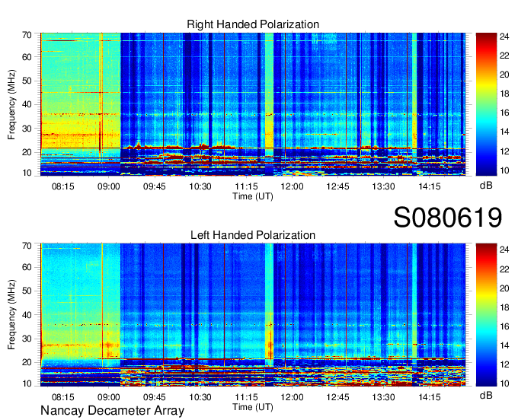
Task: Click the 18 dB mark on top color bar
Action: point(504,94)
